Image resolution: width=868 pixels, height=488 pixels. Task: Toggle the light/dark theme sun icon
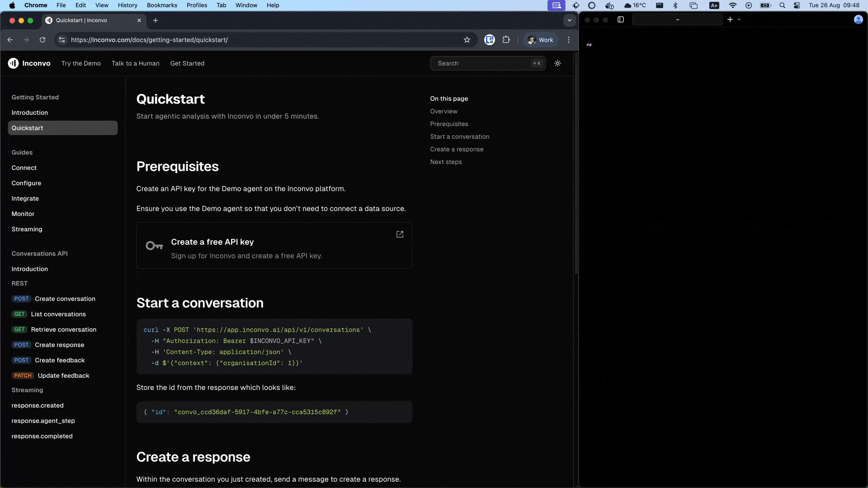click(557, 63)
